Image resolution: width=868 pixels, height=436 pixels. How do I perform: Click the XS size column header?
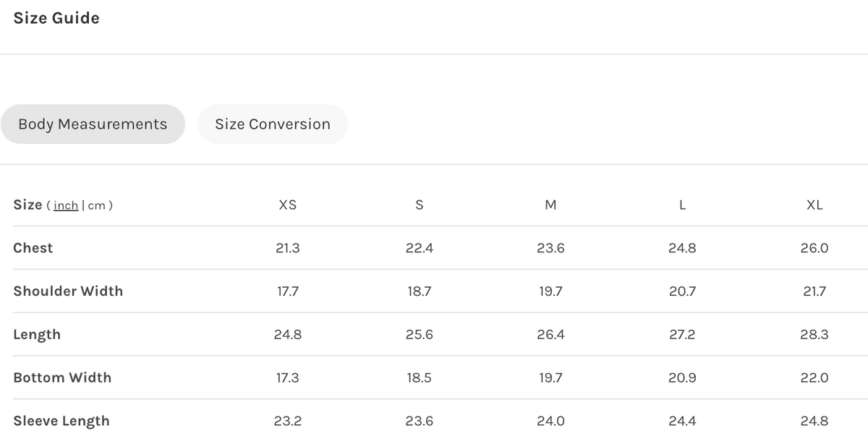point(287,205)
